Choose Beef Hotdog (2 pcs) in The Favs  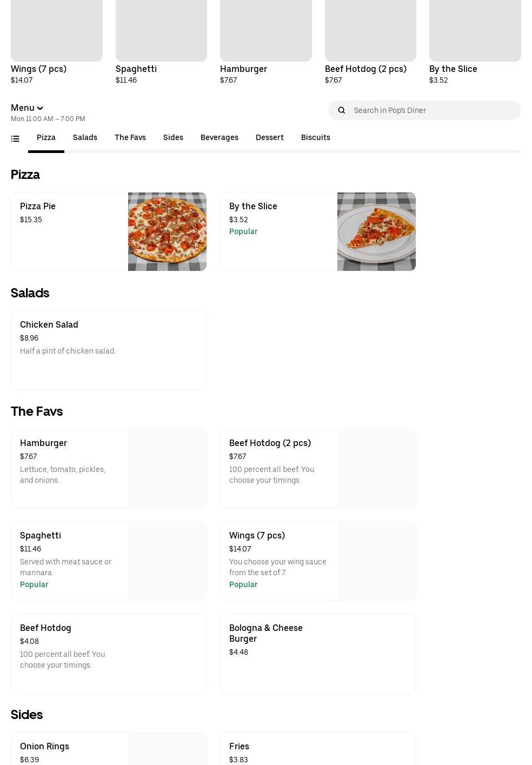coord(318,468)
